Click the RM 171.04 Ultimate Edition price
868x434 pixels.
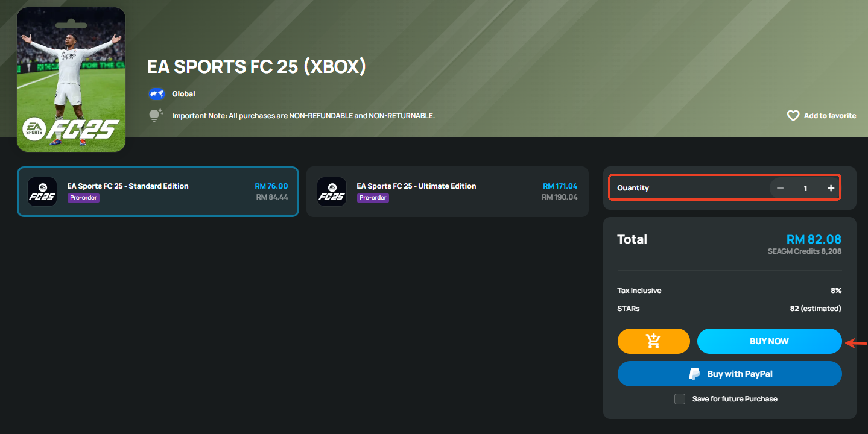coord(560,186)
